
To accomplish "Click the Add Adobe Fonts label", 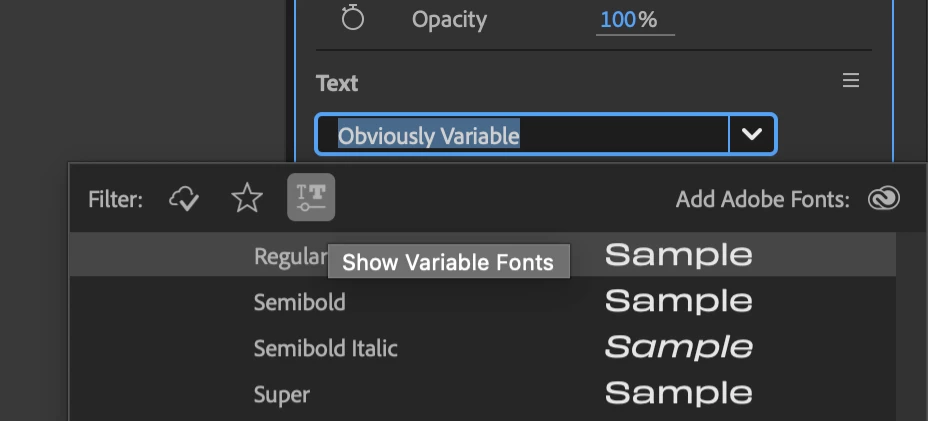I will click(x=762, y=199).
